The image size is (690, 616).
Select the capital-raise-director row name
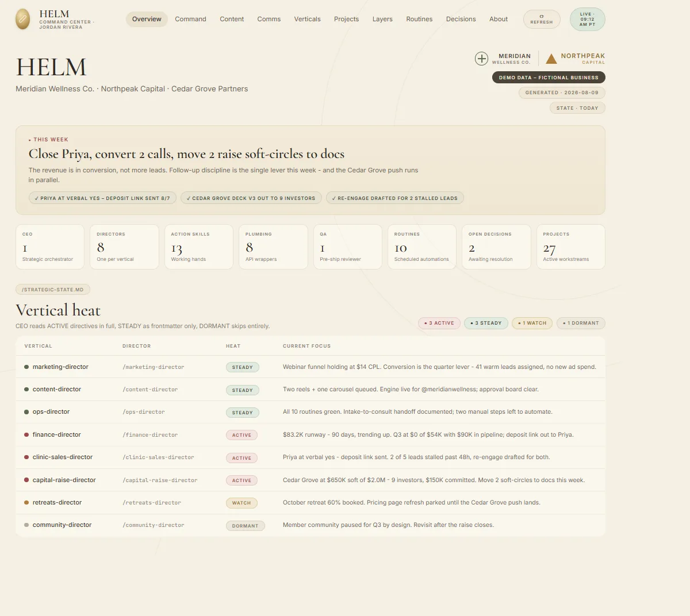click(x=64, y=480)
